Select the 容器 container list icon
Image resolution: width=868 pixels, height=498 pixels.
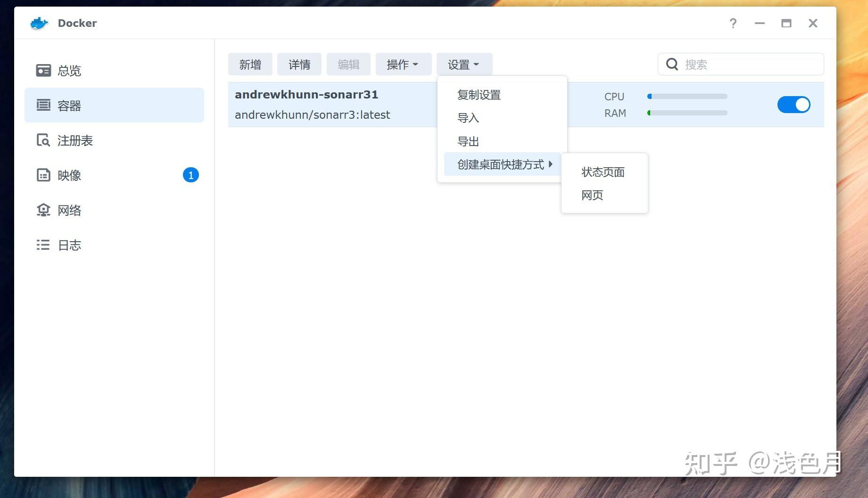43,105
